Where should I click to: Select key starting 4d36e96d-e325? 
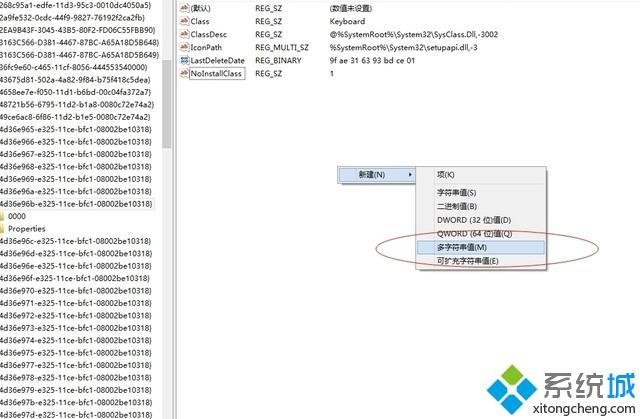(x=76, y=253)
